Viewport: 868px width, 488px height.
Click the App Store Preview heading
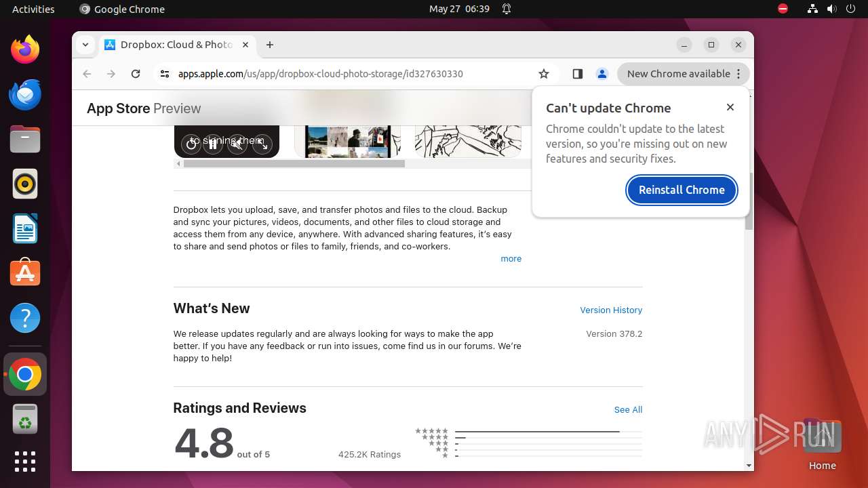click(x=144, y=108)
